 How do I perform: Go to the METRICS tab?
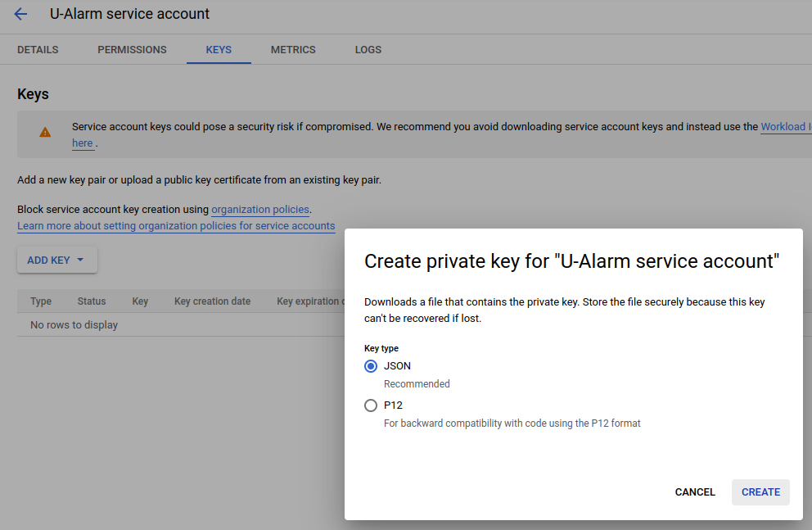pyautogui.click(x=293, y=50)
